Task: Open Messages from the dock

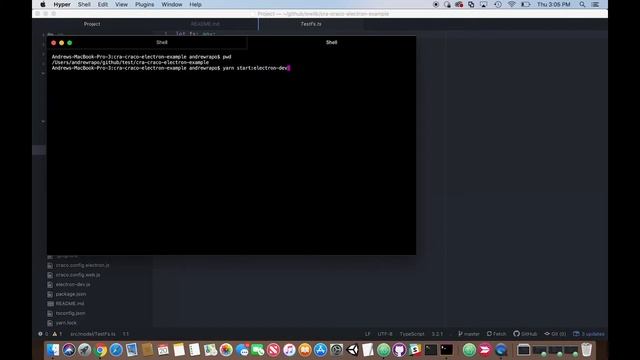Action: (242, 350)
